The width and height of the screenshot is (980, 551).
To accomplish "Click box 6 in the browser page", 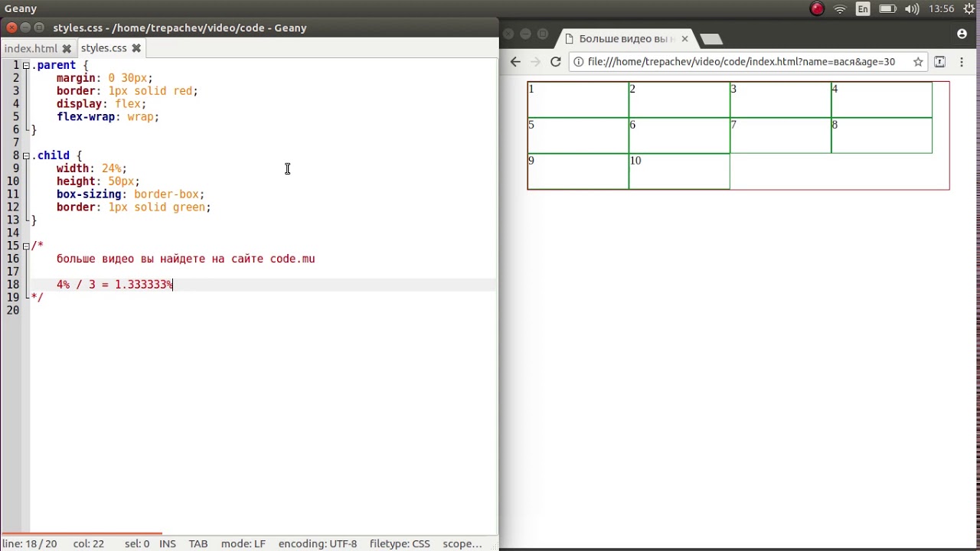I will click(679, 135).
